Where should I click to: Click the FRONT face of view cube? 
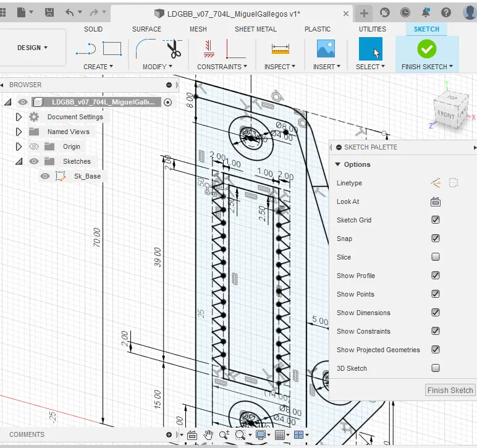pos(445,115)
